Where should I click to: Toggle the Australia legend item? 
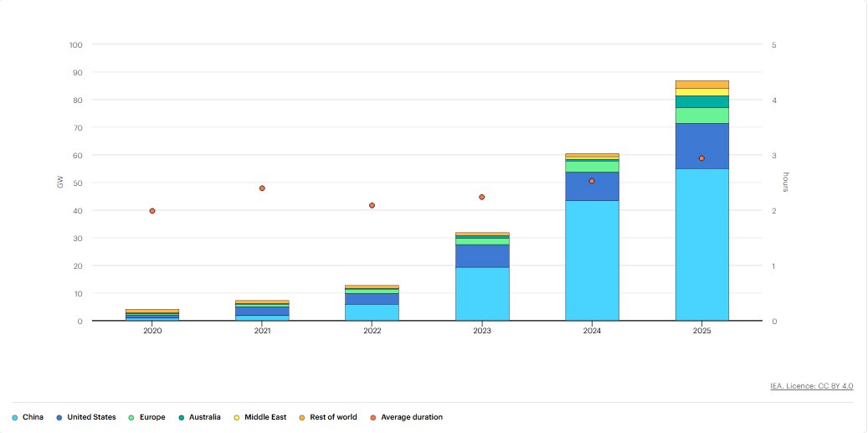[199, 417]
